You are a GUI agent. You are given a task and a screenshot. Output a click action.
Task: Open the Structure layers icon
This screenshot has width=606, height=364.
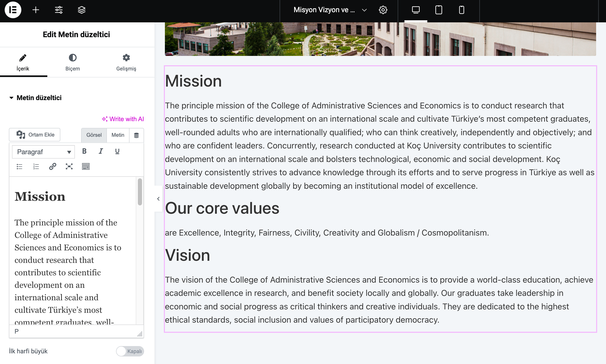click(x=82, y=10)
